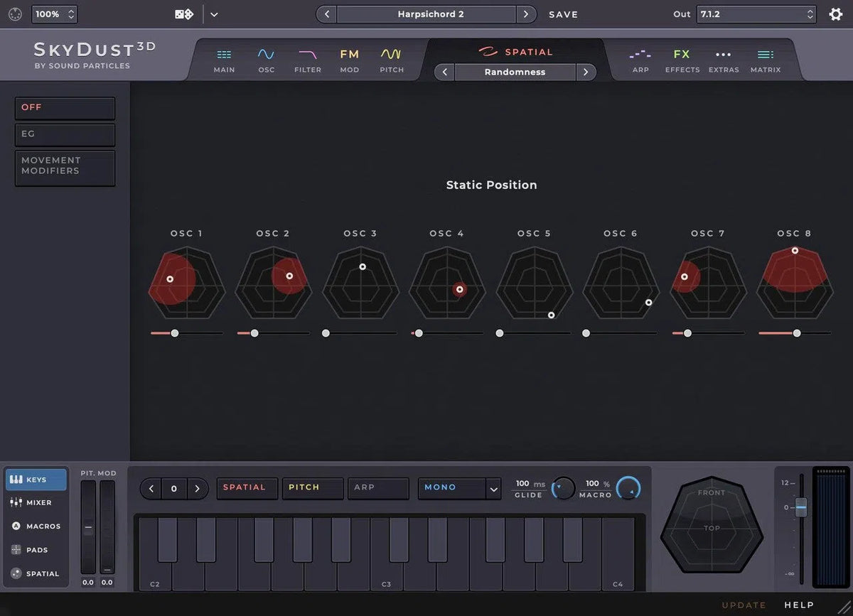Viewport: 853px width, 616px height.
Task: Click the MATRIX section icon
Action: pos(766,60)
